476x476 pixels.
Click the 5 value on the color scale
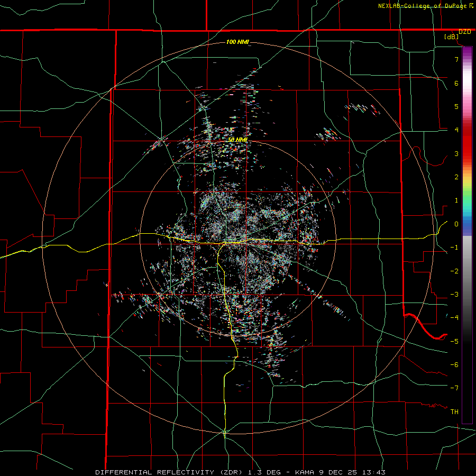(x=456, y=106)
